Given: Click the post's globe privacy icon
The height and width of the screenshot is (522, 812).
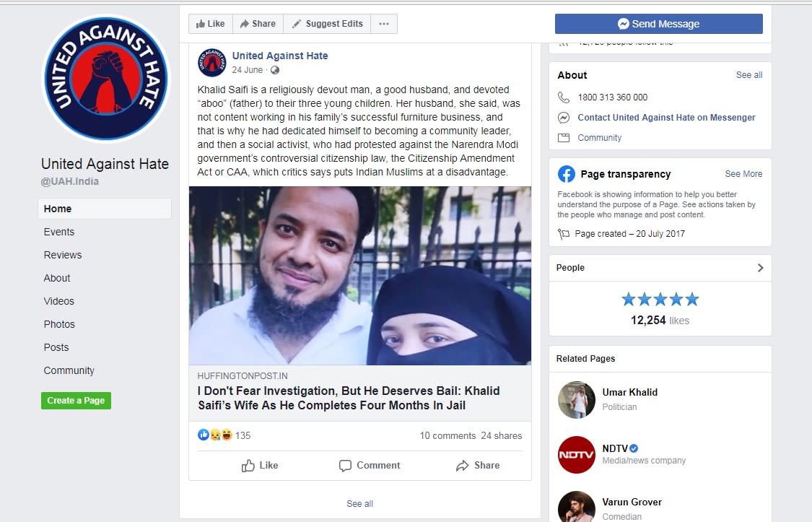Looking at the screenshot, I should [x=275, y=70].
